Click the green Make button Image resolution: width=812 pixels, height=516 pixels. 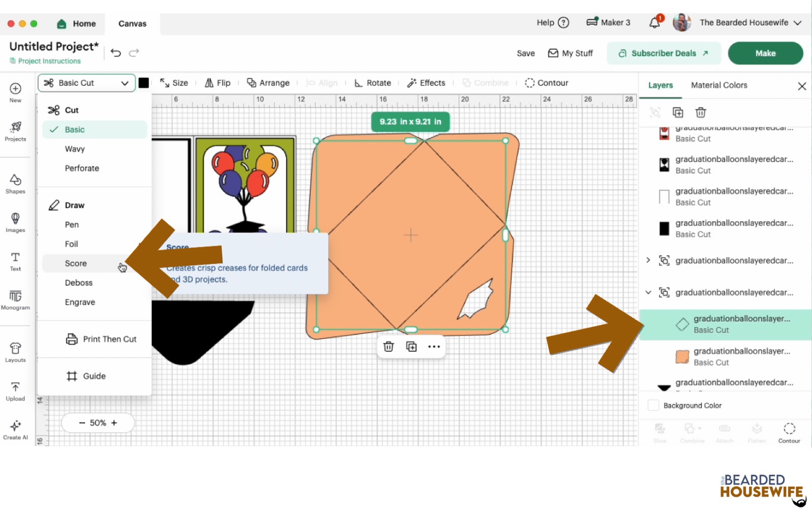[x=765, y=53]
